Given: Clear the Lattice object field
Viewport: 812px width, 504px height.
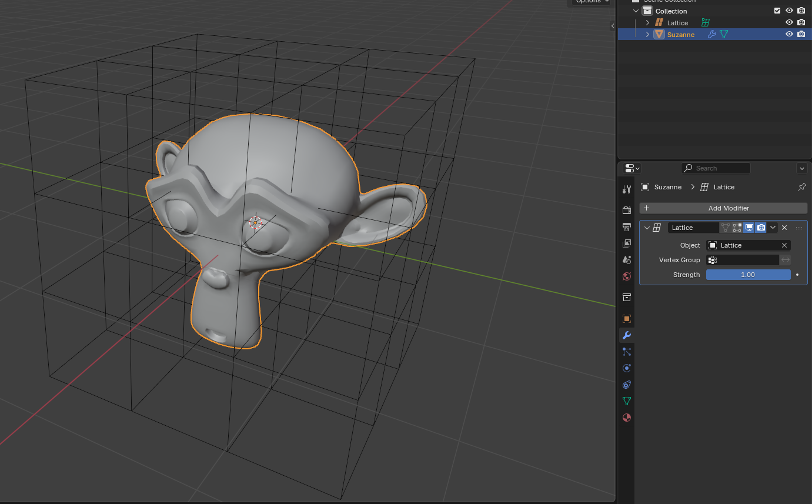Looking at the screenshot, I should tap(784, 245).
